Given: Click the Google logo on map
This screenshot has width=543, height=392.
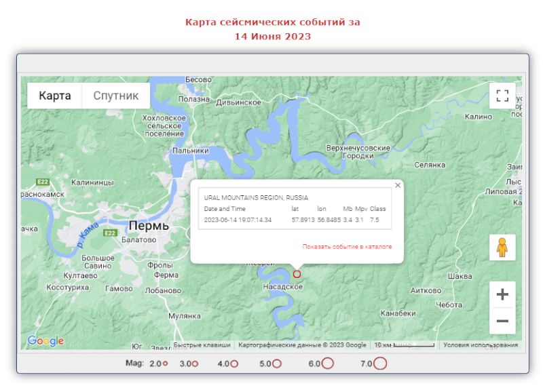Looking at the screenshot, I should pyautogui.click(x=45, y=341).
